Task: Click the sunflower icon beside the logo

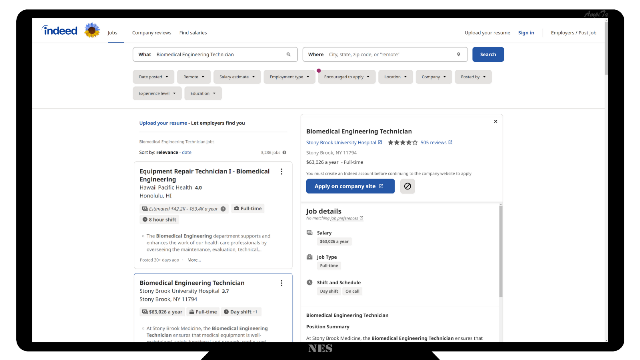Action: [92, 30]
